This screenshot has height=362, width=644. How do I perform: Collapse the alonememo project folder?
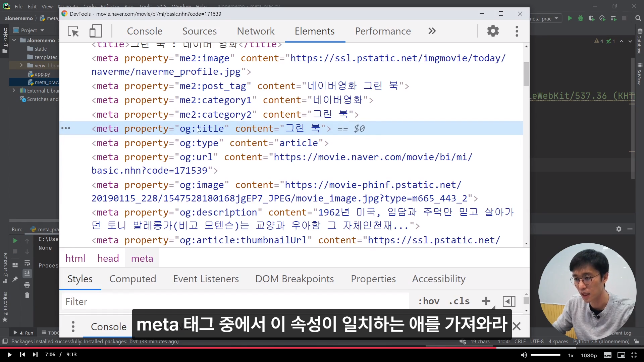tap(14, 40)
